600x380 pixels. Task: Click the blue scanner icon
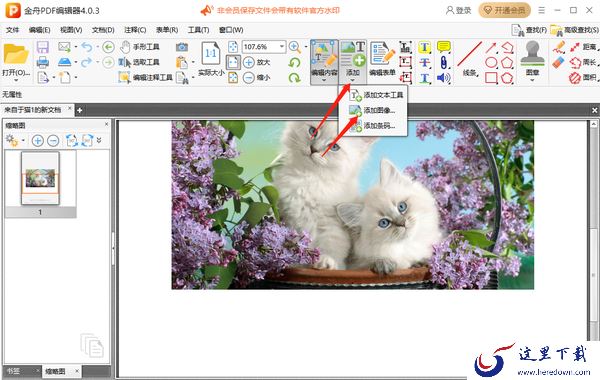(64, 62)
